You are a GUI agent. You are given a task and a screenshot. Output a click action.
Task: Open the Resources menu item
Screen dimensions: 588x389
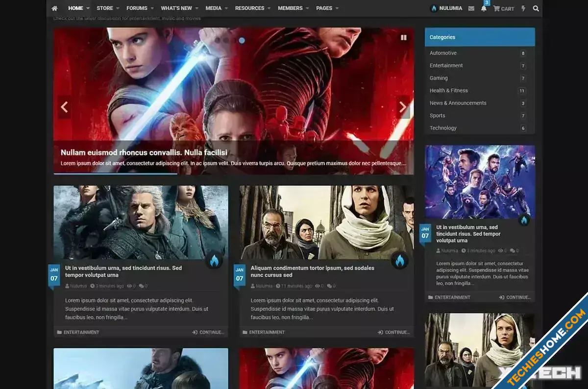249,8
